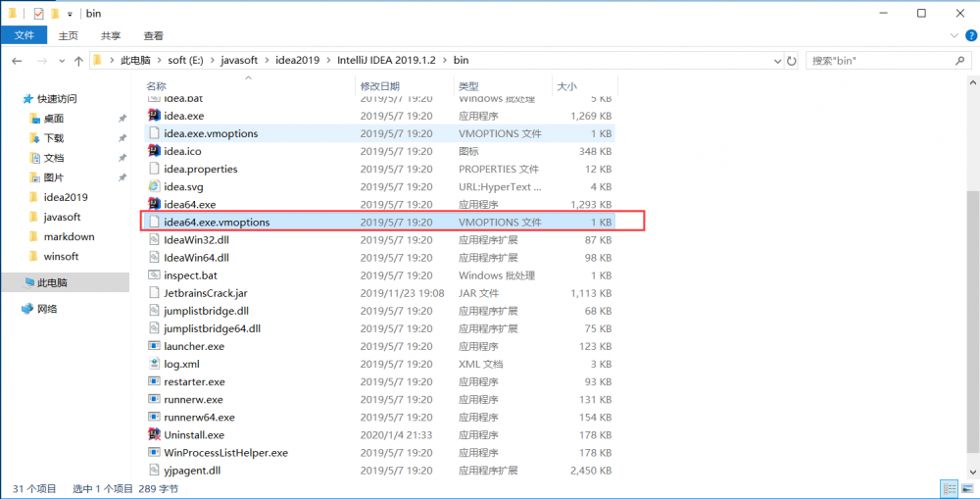Go back with the back arrow

click(17, 61)
